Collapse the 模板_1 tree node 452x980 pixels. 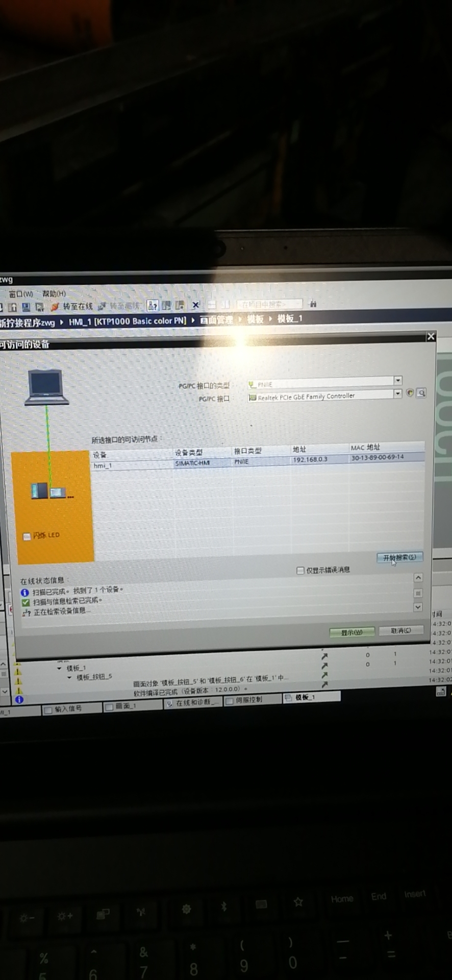[x=59, y=668]
